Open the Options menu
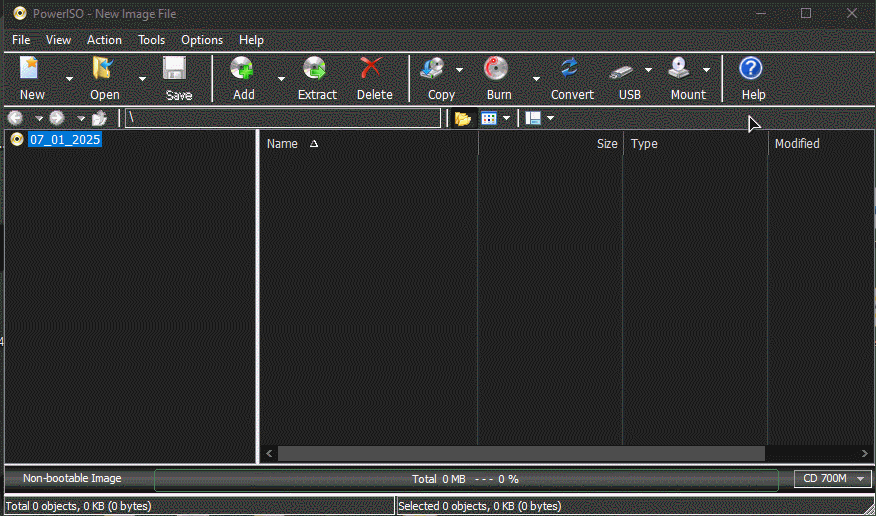Image resolution: width=876 pixels, height=516 pixels. click(202, 40)
